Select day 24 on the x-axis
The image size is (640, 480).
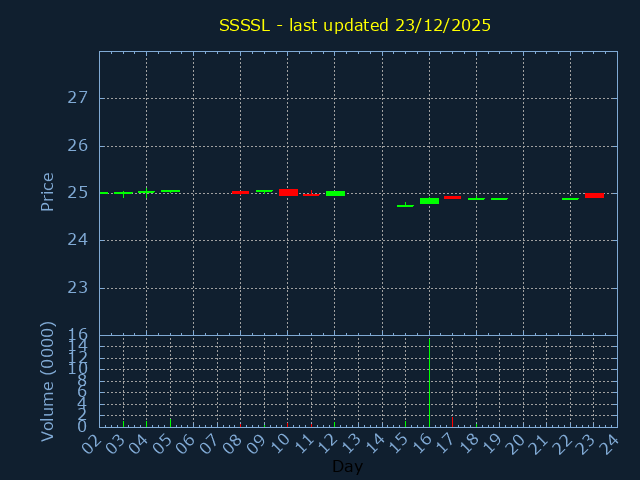tap(609, 442)
